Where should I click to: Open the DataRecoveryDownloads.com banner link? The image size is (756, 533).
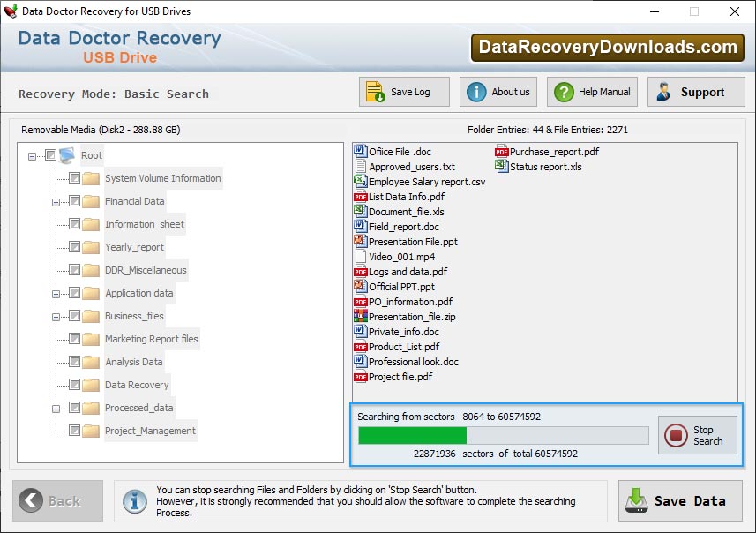(x=608, y=48)
